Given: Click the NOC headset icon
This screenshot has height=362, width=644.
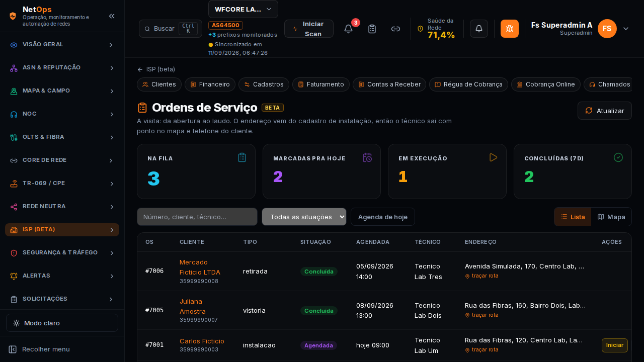Looking at the screenshot, I should click(14, 114).
